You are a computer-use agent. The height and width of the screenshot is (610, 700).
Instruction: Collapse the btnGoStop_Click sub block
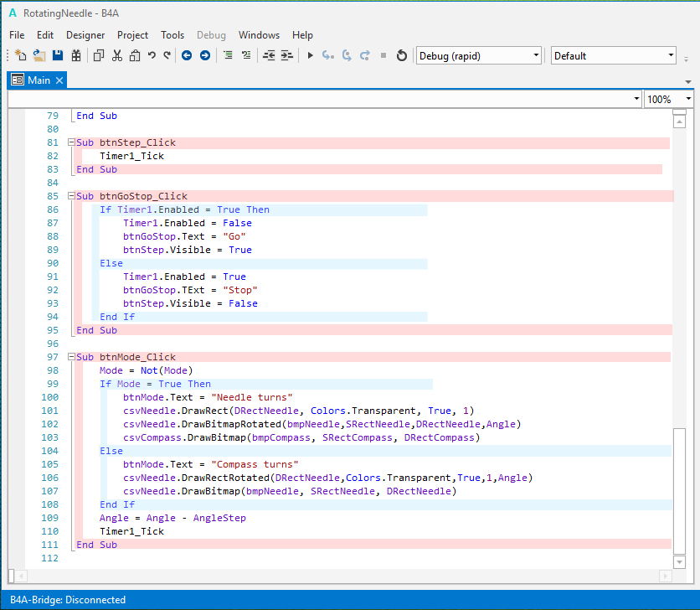click(x=72, y=197)
